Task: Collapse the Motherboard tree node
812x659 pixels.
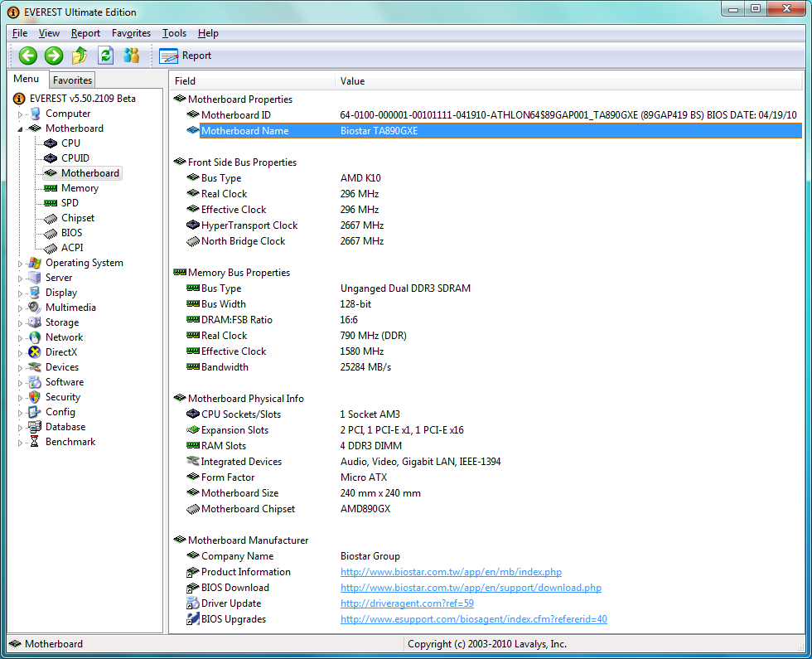Action: pyautogui.click(x=20, y=129)
